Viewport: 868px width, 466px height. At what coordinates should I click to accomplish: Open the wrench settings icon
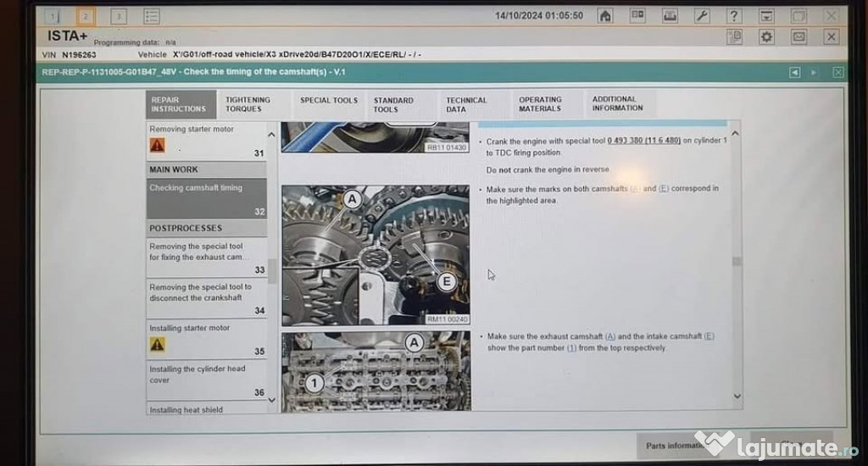702,16
